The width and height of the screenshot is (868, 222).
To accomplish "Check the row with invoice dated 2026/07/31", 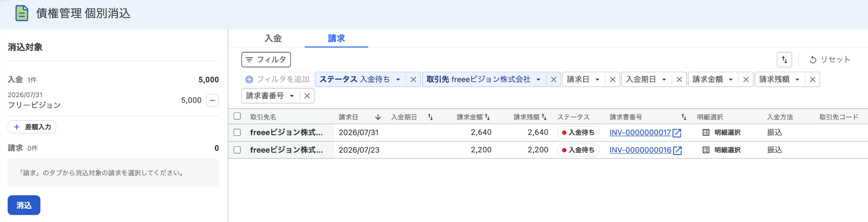I will pos(237,132).
